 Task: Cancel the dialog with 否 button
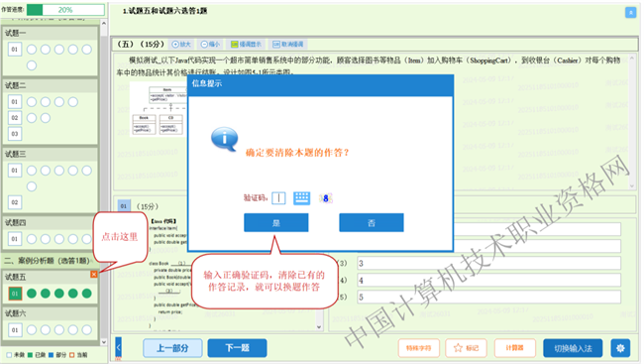(372, 222)
